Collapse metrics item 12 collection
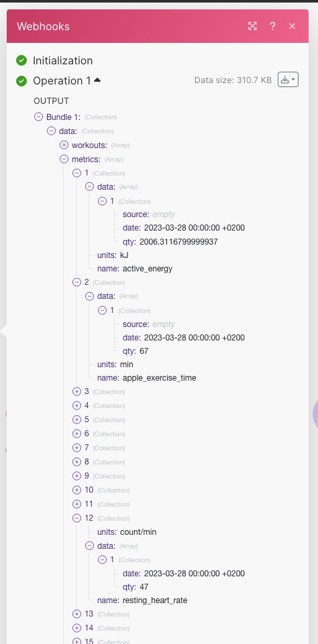 coord(76,518)
